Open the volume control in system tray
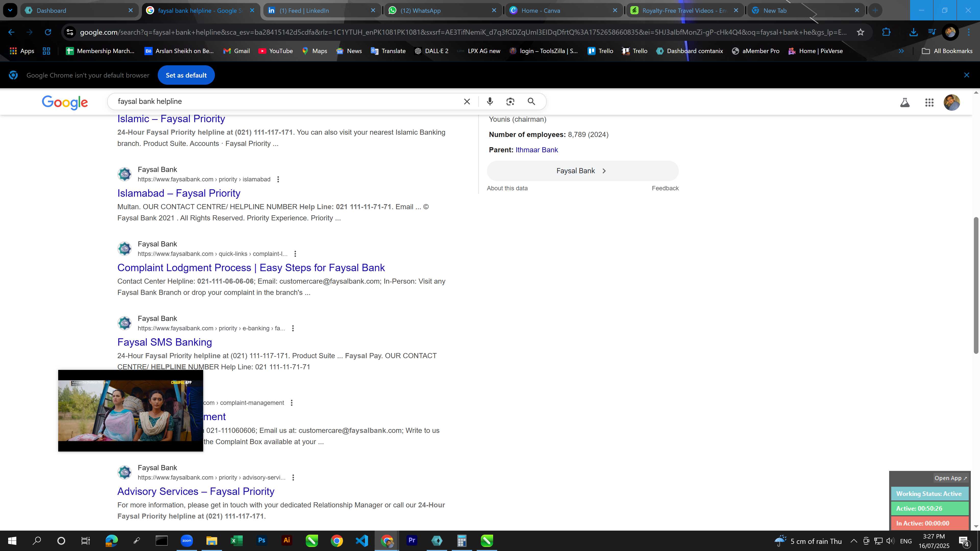The height and width of the screenshot is (551, 980). tap(890, 541)
